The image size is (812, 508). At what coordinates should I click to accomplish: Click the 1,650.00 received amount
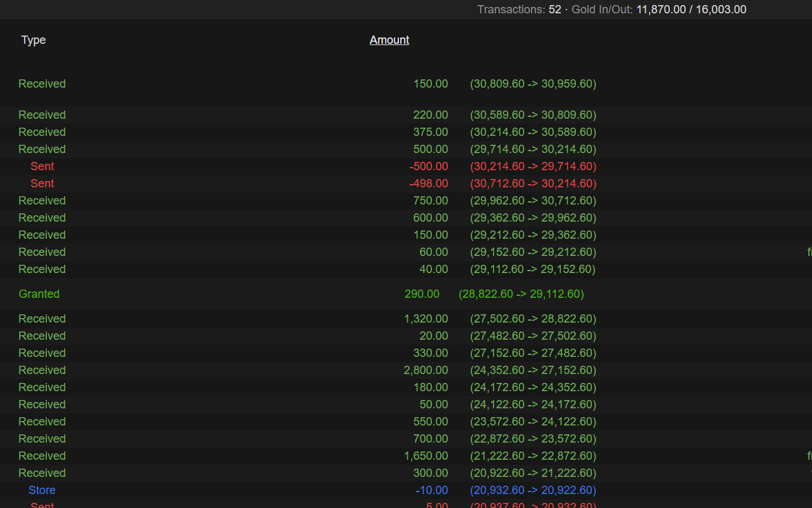pos(426,456)
